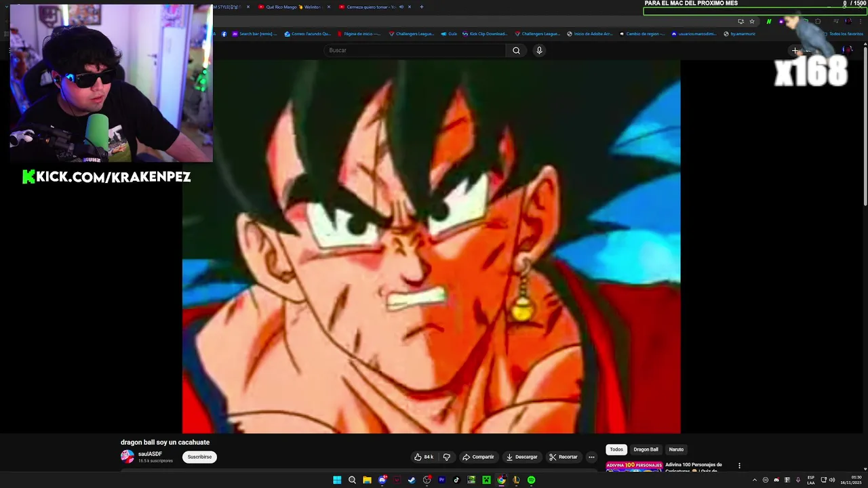The image size is (868, 488).
Task: Open OBS Studio from taskbar
Action: click(427, 480)
